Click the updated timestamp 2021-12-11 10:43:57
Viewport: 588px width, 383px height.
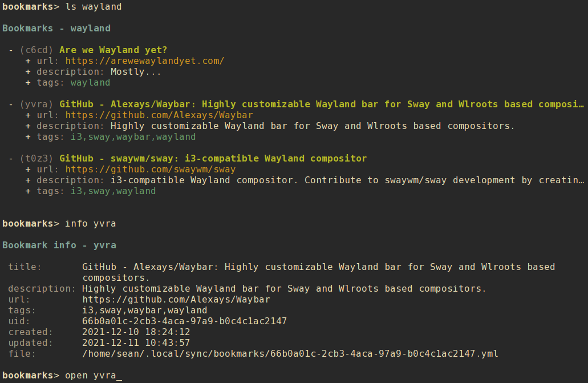click(136, 343)
